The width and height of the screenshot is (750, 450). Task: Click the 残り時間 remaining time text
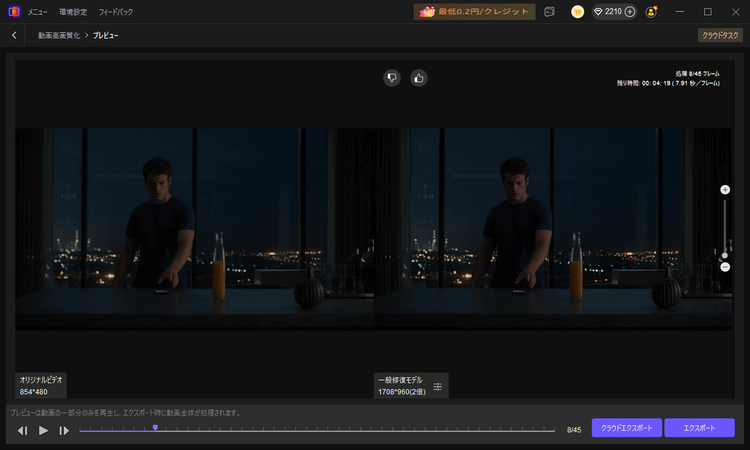668,83
